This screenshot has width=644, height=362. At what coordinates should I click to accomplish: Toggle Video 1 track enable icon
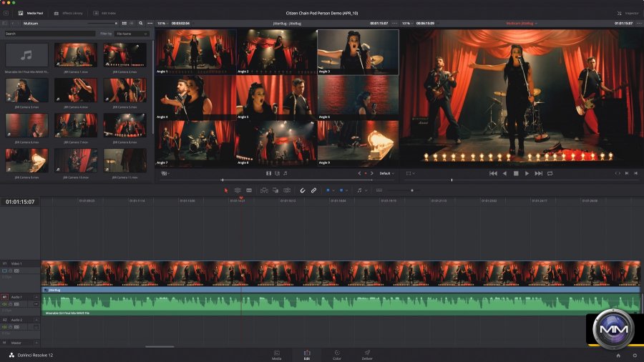point(4,271)
